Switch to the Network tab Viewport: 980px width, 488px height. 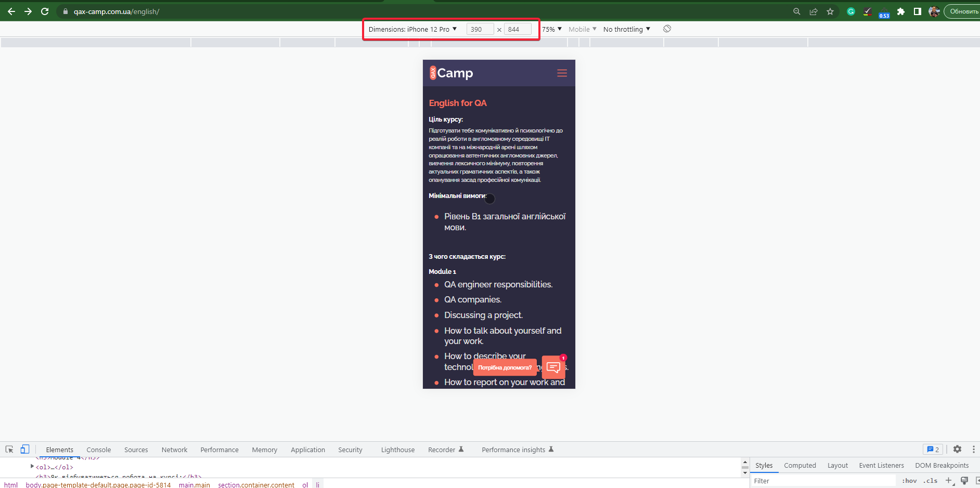tap(174, 449)
